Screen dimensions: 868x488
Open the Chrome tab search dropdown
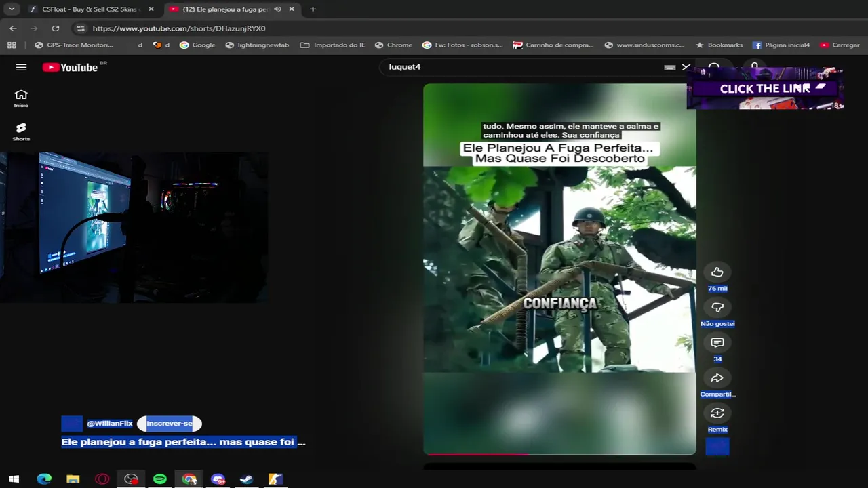coord(12,9)
